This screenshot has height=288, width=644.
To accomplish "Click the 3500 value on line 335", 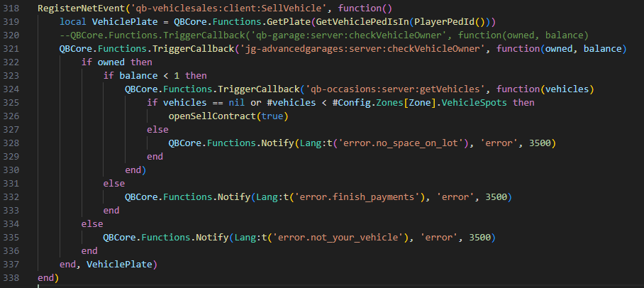I will [x=479, y=238].
